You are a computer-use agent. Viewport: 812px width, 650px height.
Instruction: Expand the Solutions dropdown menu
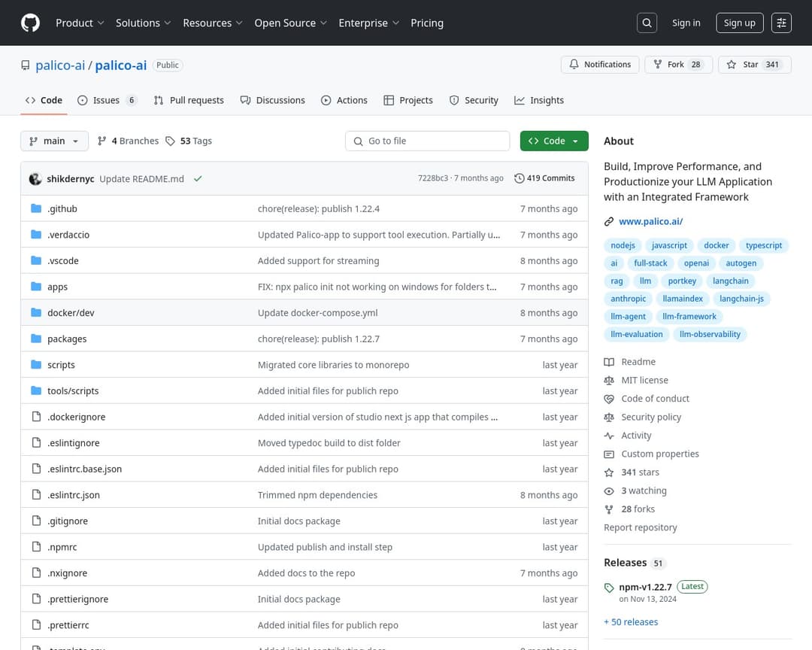[143, 23]
